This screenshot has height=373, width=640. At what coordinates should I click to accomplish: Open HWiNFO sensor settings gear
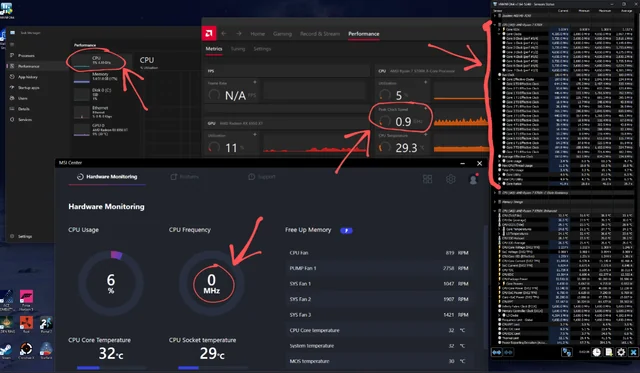621,352
